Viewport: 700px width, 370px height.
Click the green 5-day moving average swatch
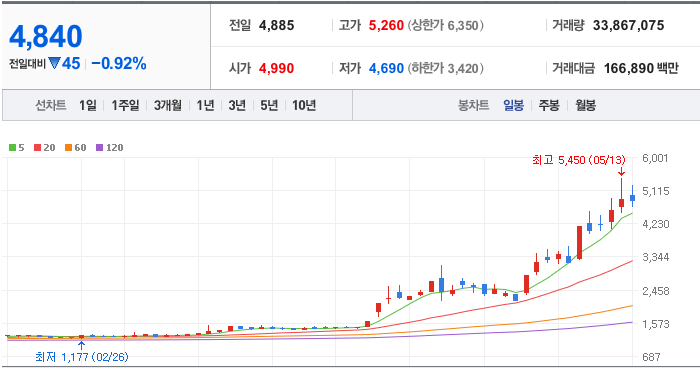tap(12, 148)
